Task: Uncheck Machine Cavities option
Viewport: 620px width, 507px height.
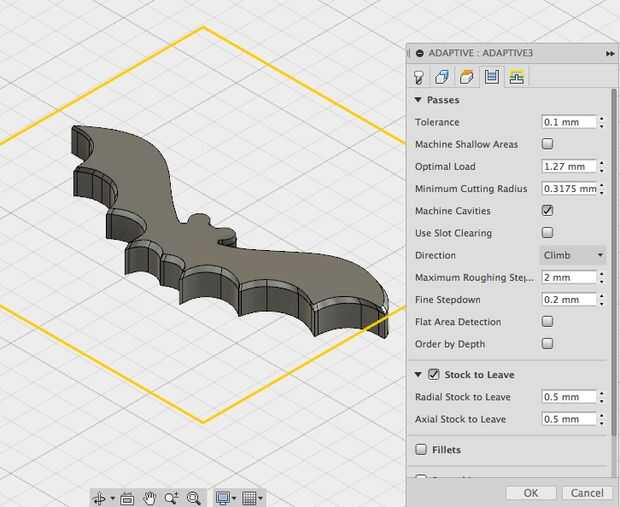Action: point(547,211)
